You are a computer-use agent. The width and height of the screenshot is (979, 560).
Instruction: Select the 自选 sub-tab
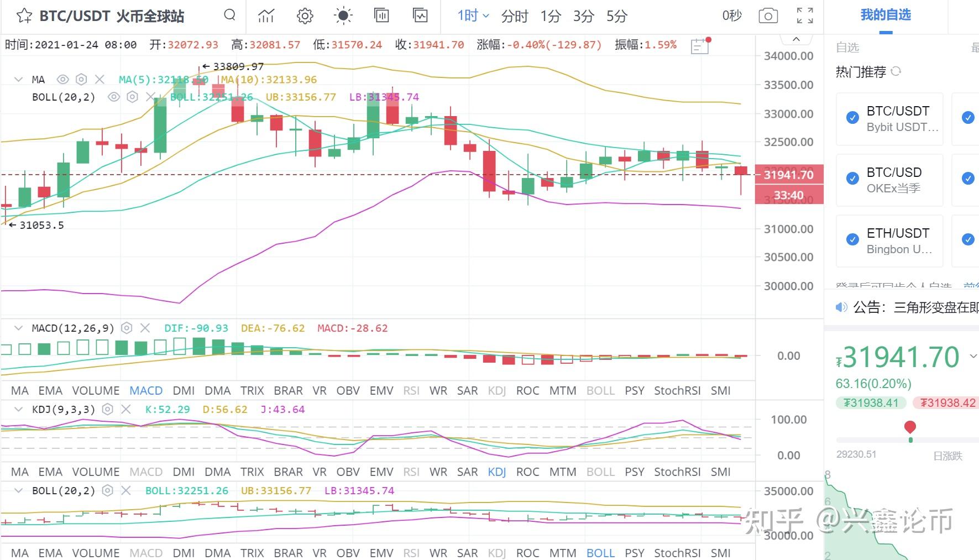pyautogui.click(x=847, y=48)
